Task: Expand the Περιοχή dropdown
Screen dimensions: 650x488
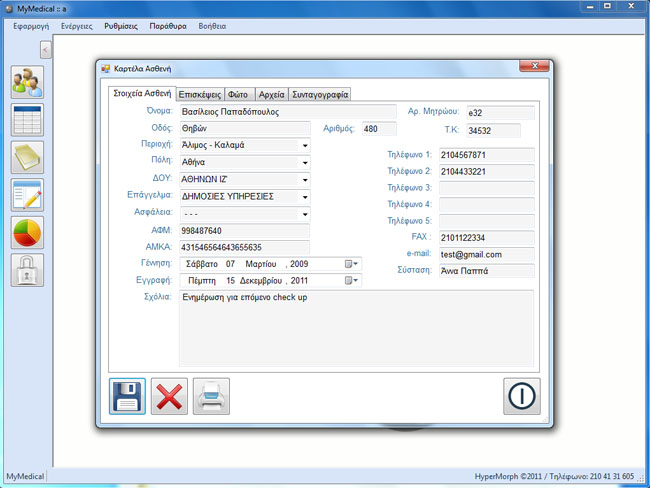Action: tap(304, 145)
